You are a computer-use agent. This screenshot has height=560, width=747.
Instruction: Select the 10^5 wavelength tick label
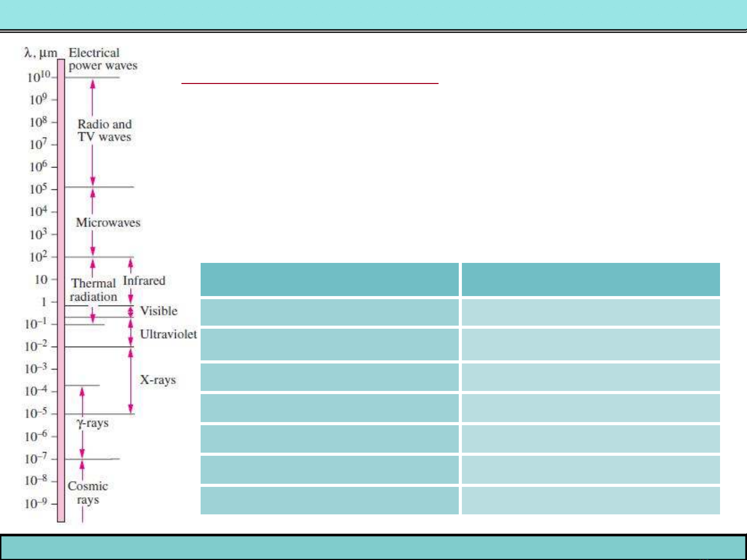pos(38,188)
